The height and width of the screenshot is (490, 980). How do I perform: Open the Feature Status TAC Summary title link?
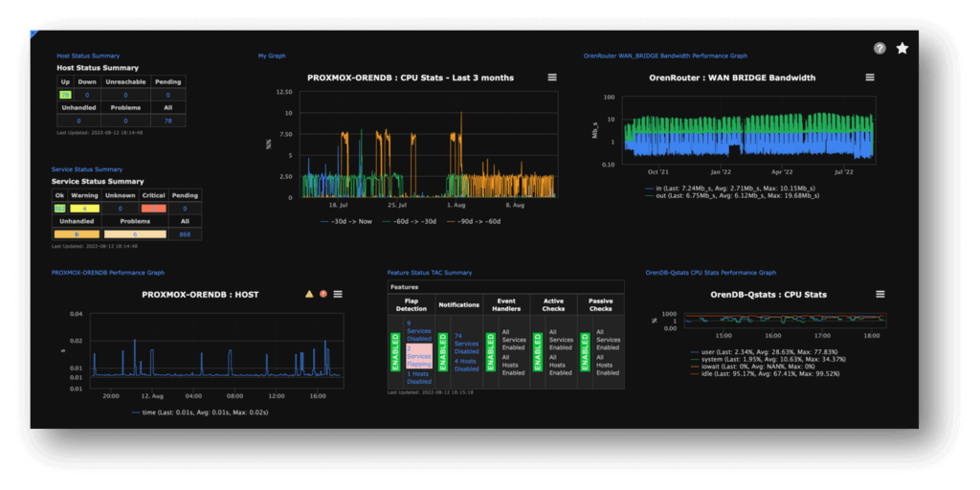tap(430, 273)
